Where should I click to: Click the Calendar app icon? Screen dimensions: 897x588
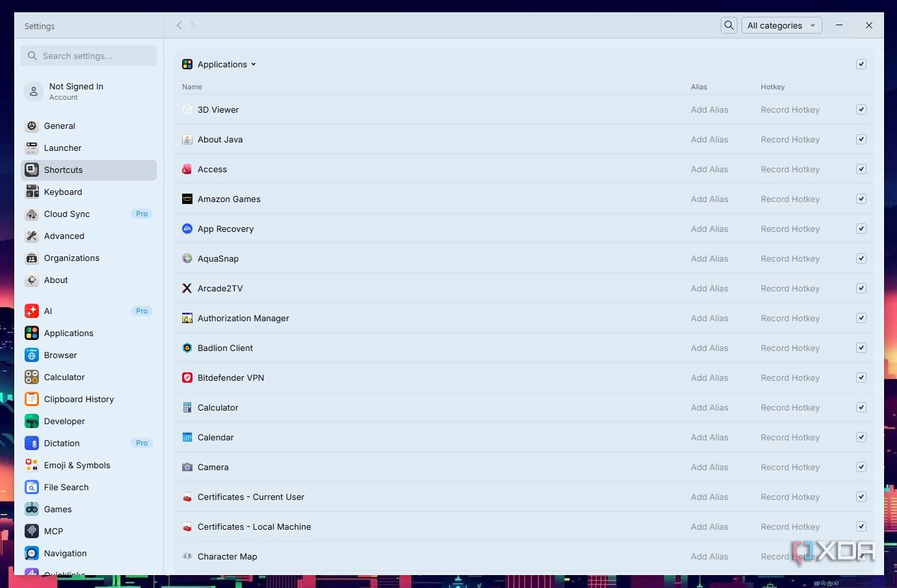pos(187,437)
